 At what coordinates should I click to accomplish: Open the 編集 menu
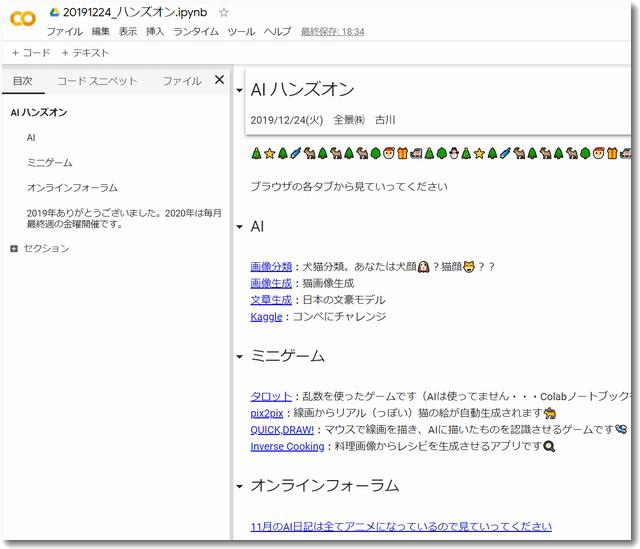100,31
